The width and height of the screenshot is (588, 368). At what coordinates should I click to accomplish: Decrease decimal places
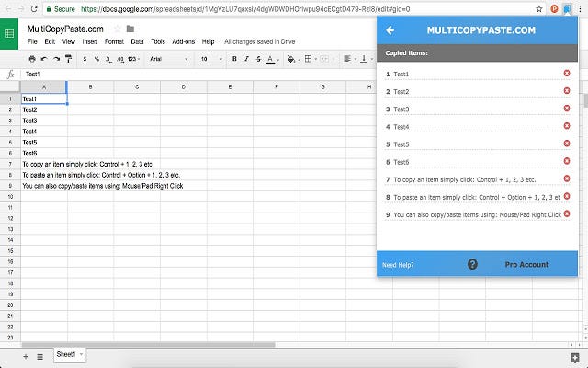tap(108, 59)
